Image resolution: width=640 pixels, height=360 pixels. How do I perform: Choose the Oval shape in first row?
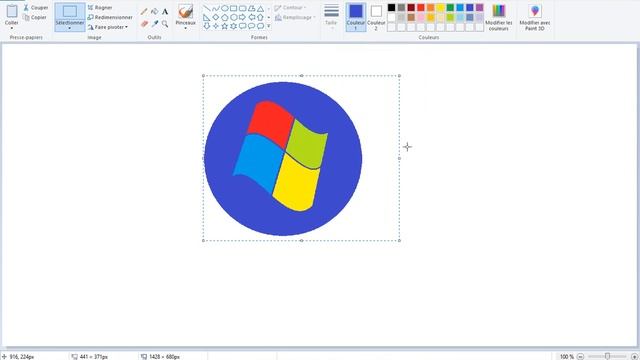tap(224, 8)
